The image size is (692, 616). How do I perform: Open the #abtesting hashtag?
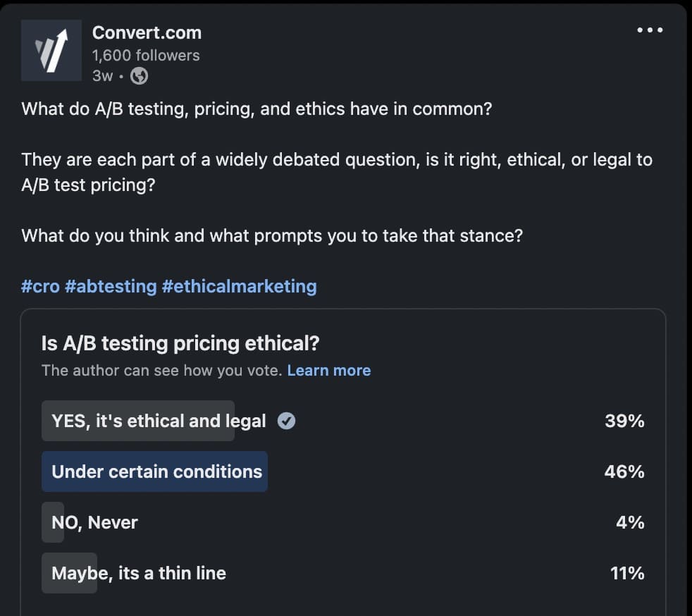point(111,286)
